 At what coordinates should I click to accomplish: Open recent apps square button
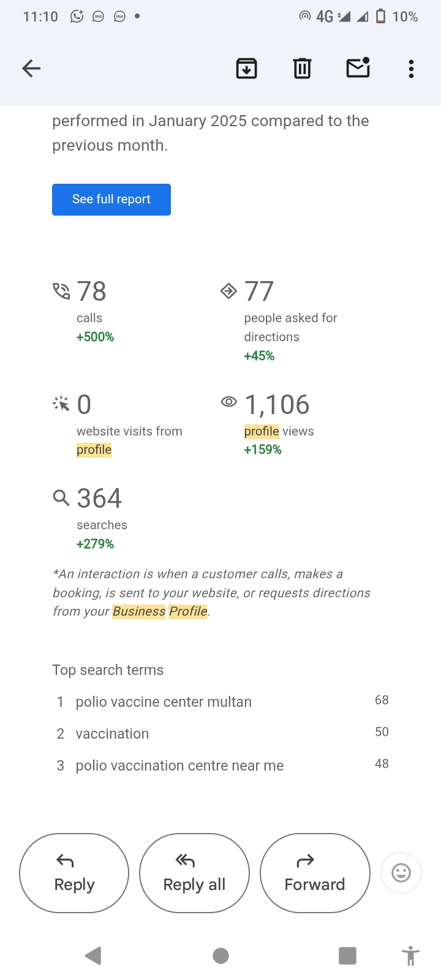347,956
